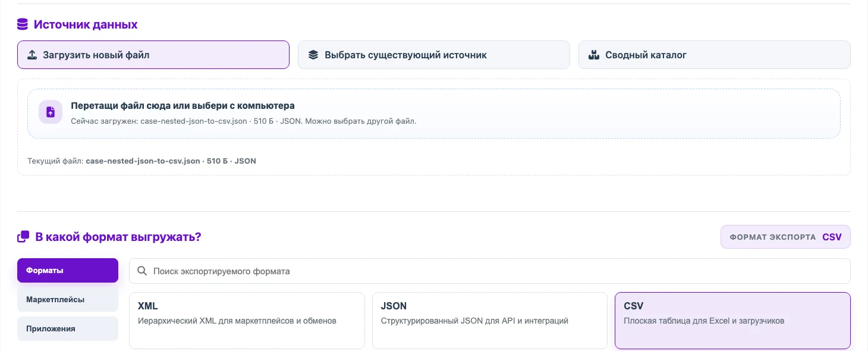Click boxes icon in Сводный каталог
The image size is (868, 351).
coord(593,55)
